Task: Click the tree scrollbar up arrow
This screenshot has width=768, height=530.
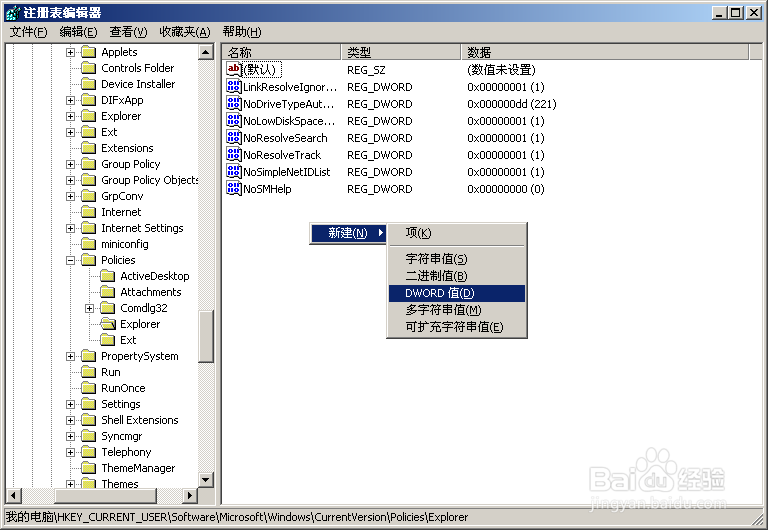Action: point(206,52)
